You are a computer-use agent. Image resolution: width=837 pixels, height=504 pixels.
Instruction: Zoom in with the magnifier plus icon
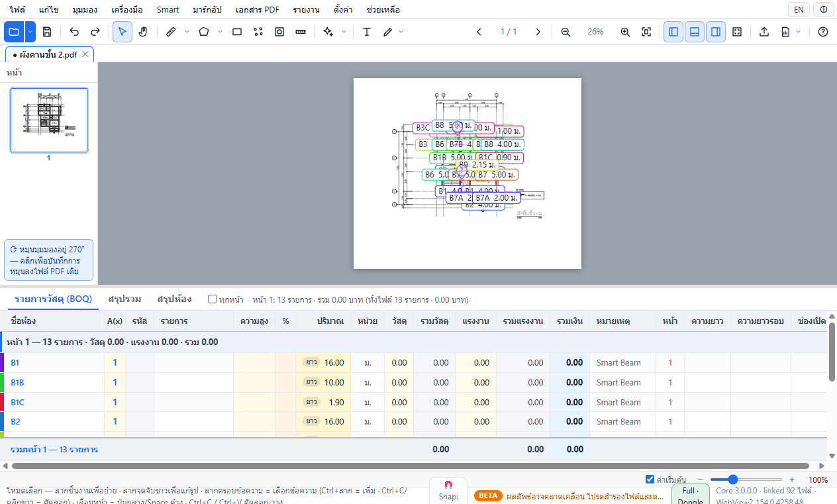(x=625, y=32)
